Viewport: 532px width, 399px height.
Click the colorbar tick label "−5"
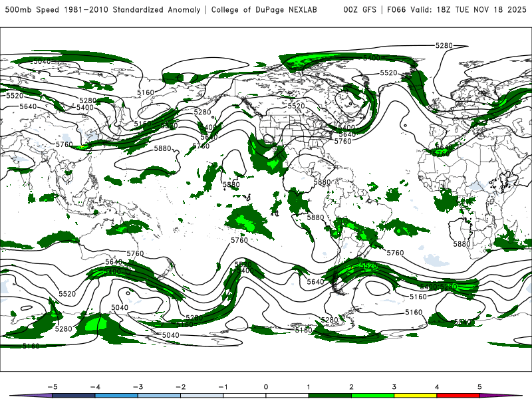(x=53, y=387)
